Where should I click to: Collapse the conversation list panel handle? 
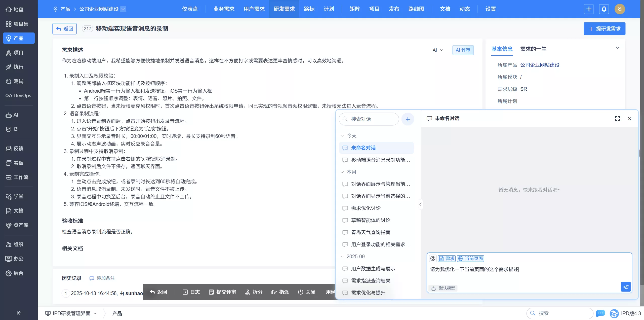[420, 204]
